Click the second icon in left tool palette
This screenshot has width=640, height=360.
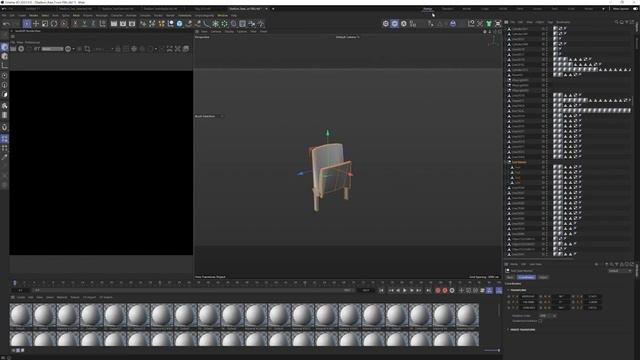(4, 56)
